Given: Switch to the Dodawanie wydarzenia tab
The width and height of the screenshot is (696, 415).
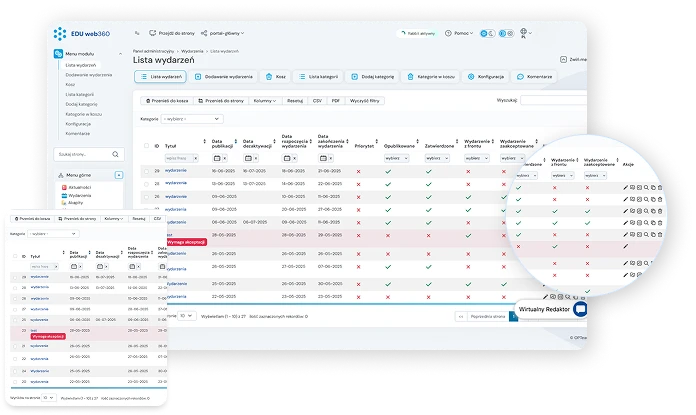Looking at the screenshot, I should click(x=227, y=76).
